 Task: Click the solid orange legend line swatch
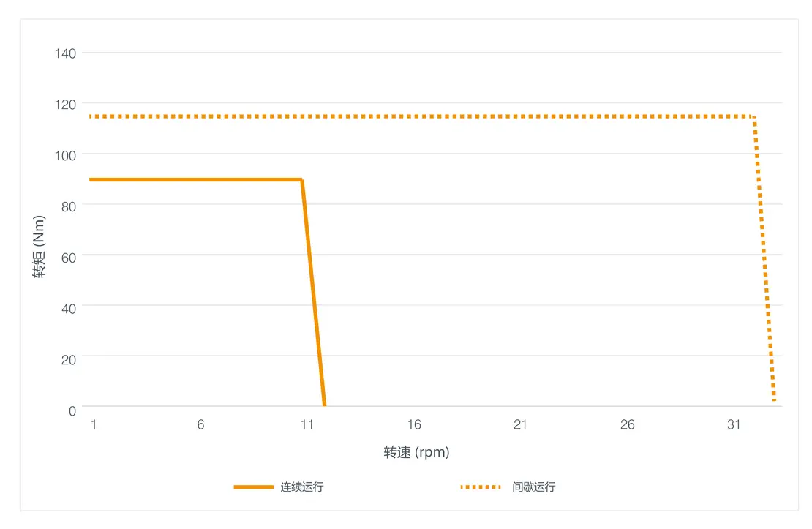[x=254, y=487]
